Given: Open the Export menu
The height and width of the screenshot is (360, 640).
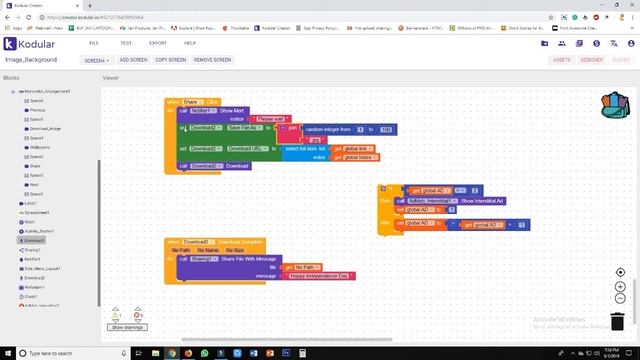Looking at the screenshot, I should (158, 43).
